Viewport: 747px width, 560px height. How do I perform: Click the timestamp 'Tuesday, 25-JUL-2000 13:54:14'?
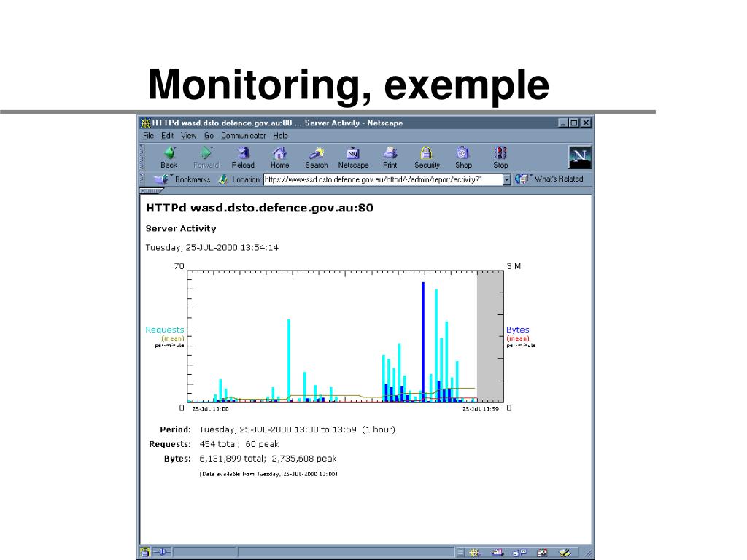(212, 248)
